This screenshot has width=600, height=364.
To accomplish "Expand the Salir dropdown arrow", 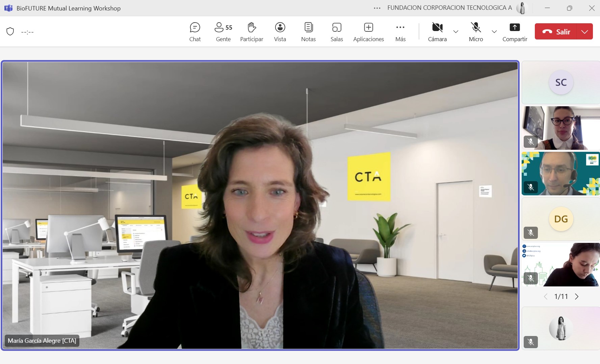I will [x=585, y=31].
